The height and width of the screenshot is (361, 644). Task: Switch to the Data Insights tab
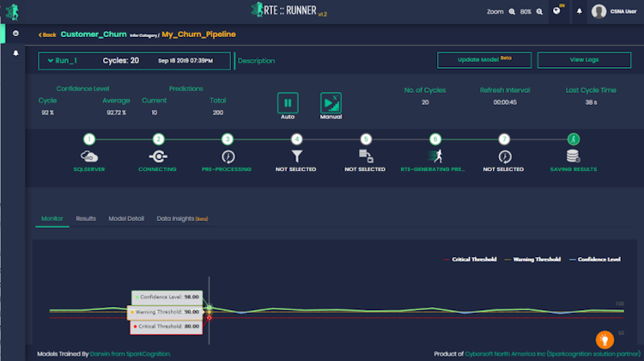pyautogui.click(x=182, y=218)
